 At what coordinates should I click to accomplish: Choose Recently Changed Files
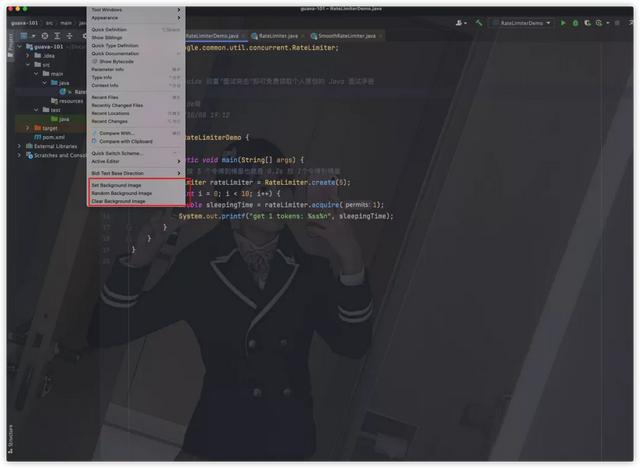point(136,106)
